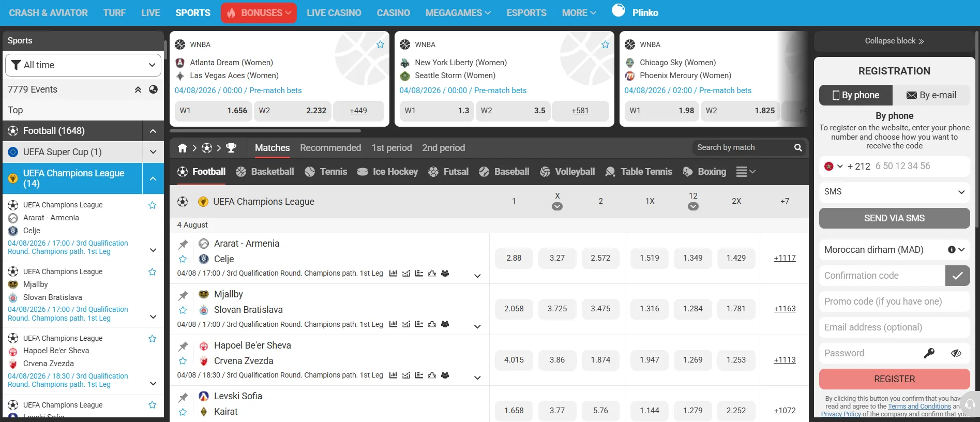Focus the Search by match field
The image size is (980, 422).
pyautogui.click(x=742, y=148)
